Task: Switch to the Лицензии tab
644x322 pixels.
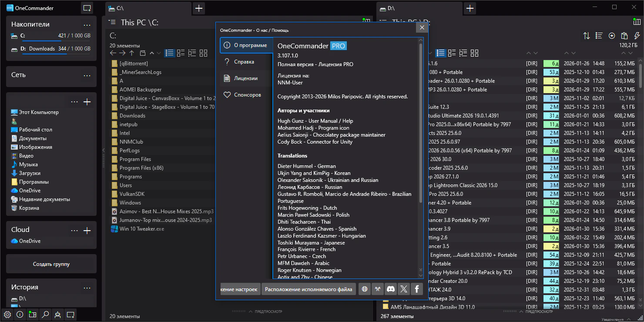Action: click(246, 78)
